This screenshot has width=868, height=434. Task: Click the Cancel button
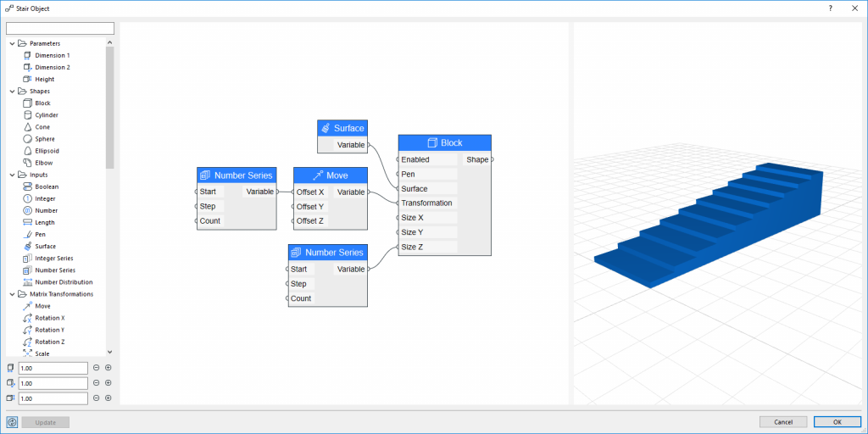pyautogui.click(x=782, y=422)
